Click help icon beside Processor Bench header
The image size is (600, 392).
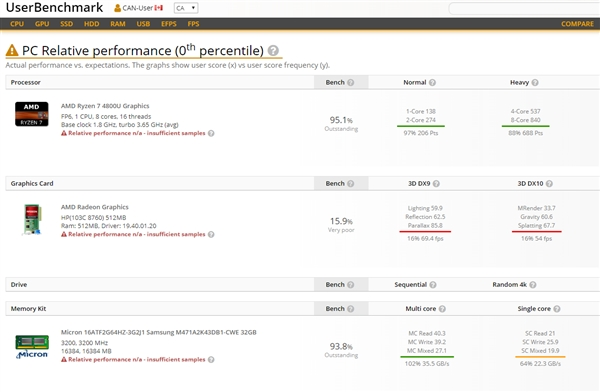pos(351,82)
